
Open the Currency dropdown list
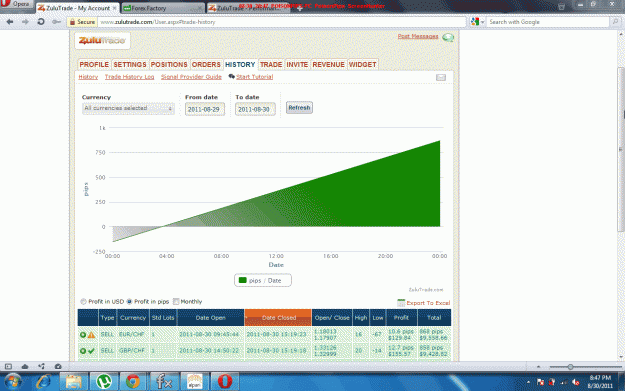tap(128, 108)
